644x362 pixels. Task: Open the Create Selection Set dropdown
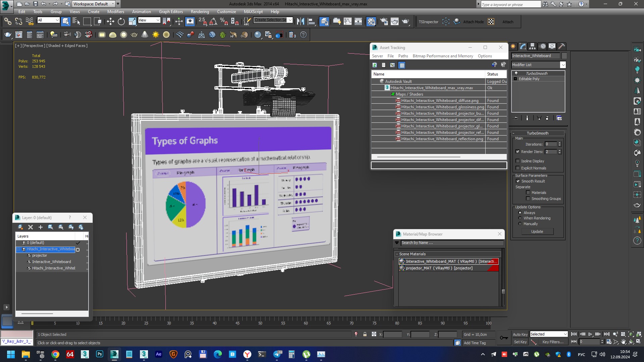tap(273, 20)
